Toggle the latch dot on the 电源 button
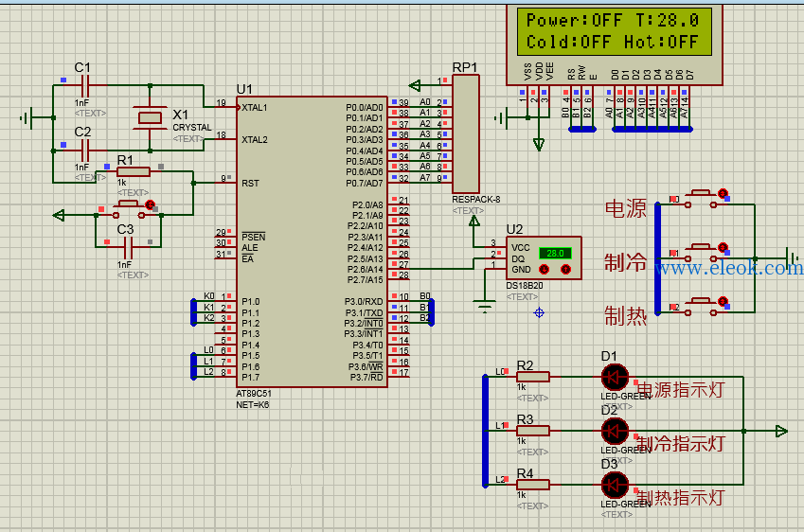 pyautogui.click(x=723, y=193)
